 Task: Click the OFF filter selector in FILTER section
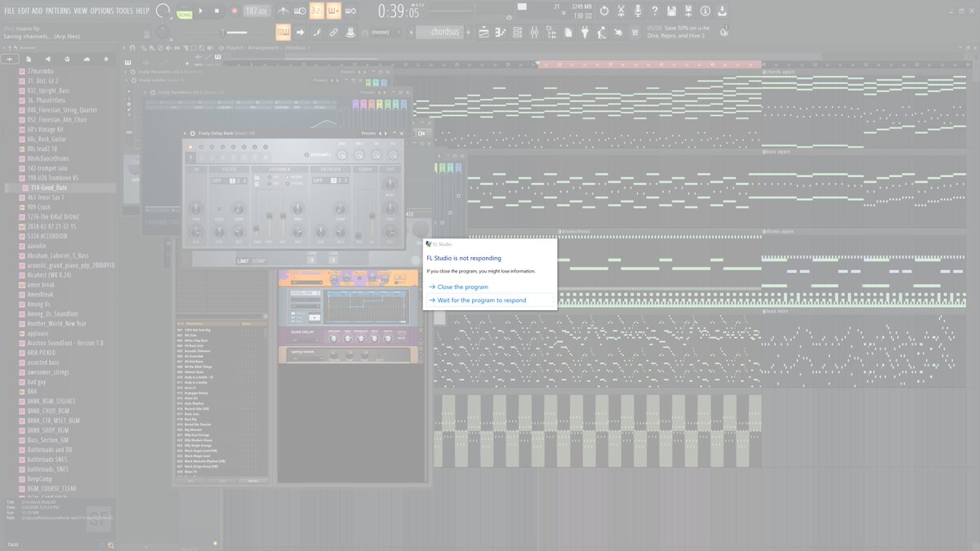pyautogui.click(x=217, y=180)
